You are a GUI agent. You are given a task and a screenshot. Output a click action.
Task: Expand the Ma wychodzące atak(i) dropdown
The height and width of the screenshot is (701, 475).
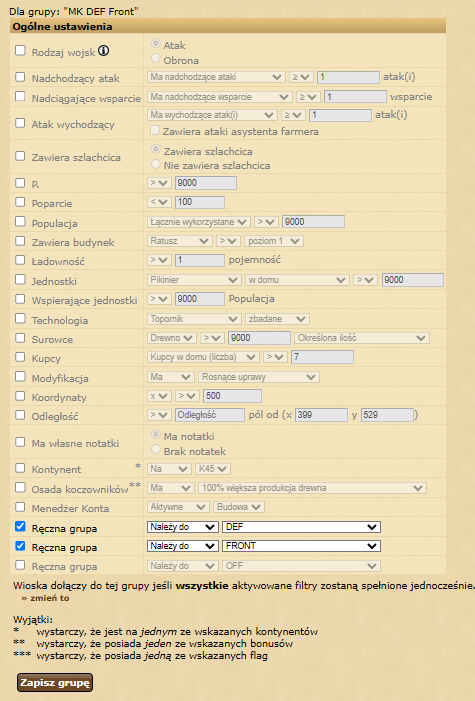(x=212, y=115)
